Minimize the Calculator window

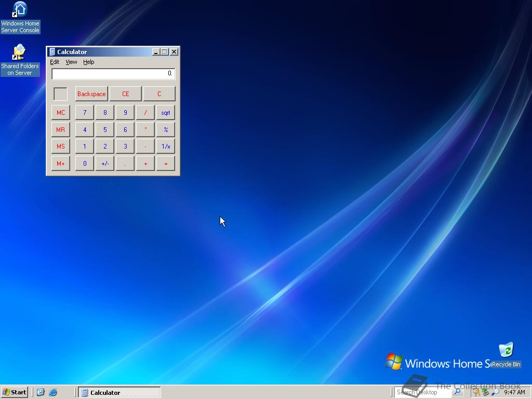point(156,52)
